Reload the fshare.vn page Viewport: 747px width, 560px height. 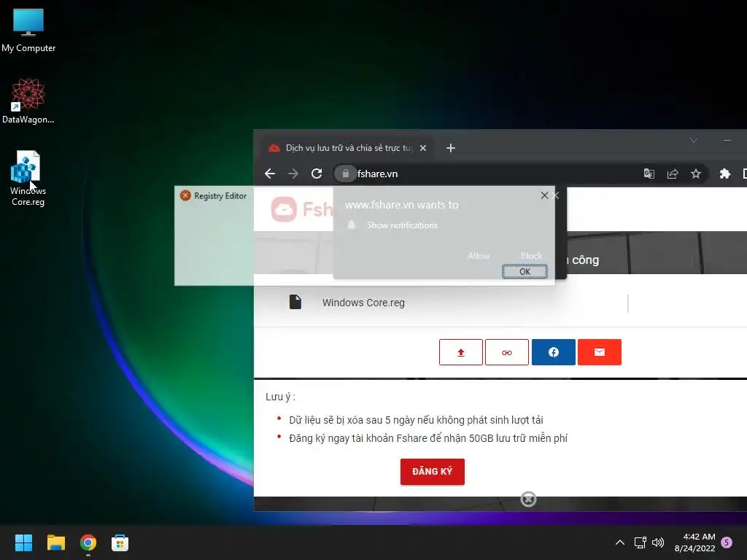coord(317,174)
